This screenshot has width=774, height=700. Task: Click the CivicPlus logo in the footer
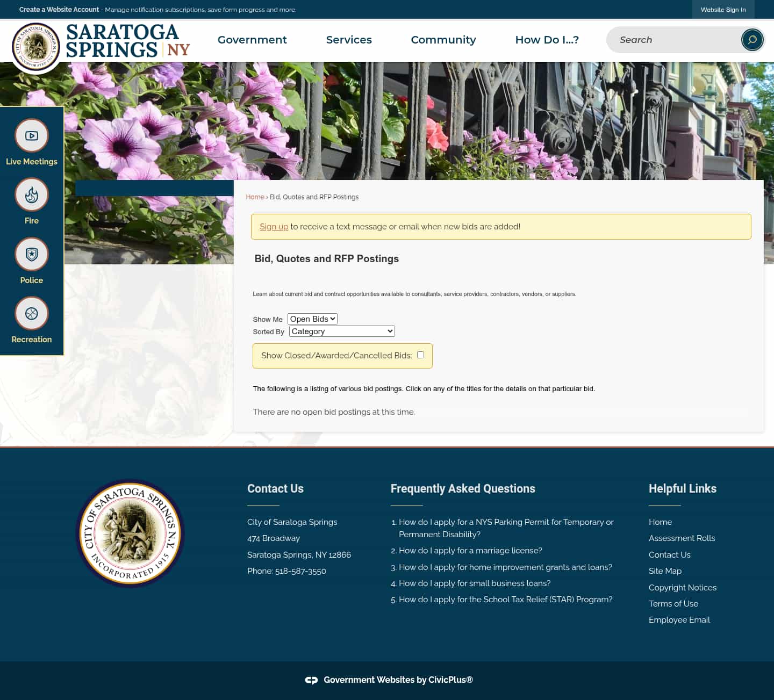[312, 680]
